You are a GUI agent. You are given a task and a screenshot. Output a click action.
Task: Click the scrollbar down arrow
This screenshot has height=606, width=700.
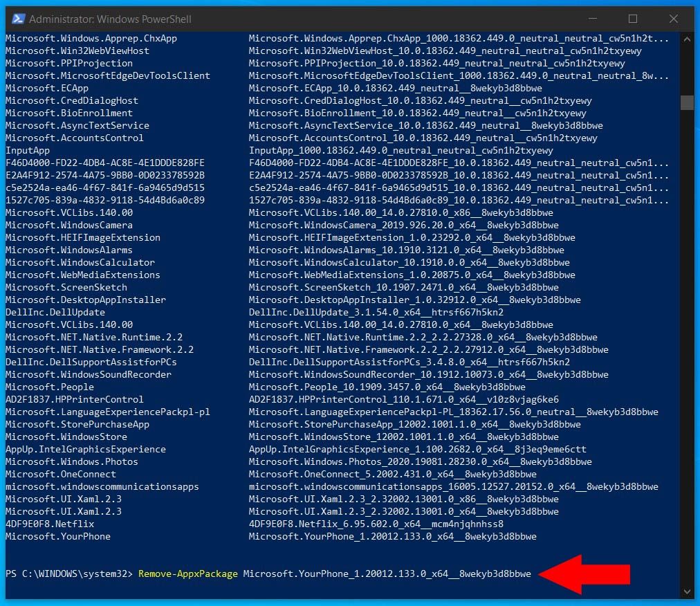pos(687,592)
